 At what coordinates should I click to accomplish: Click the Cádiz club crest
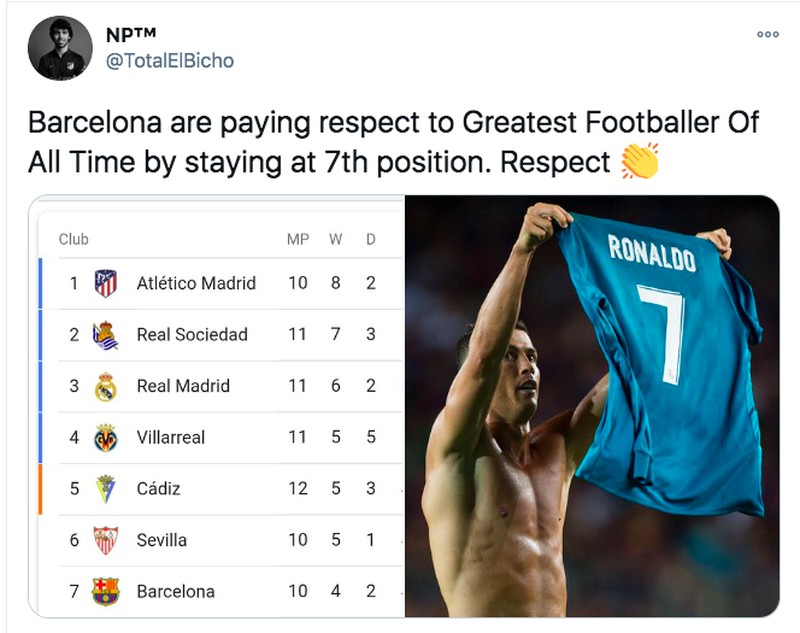105,489
